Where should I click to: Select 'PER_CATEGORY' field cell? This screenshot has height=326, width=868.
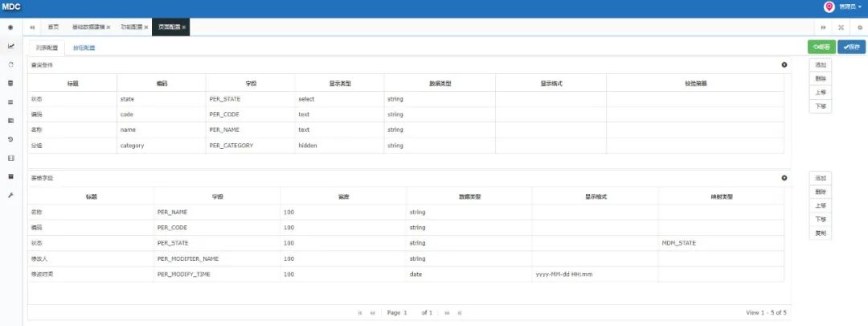coord(250,146)
